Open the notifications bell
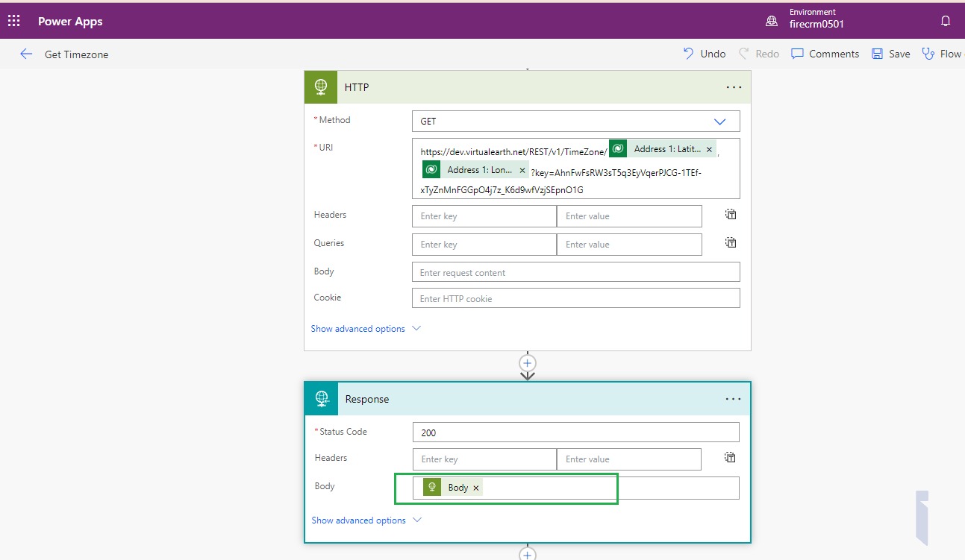The image size is (965, 560). [946, 21]
